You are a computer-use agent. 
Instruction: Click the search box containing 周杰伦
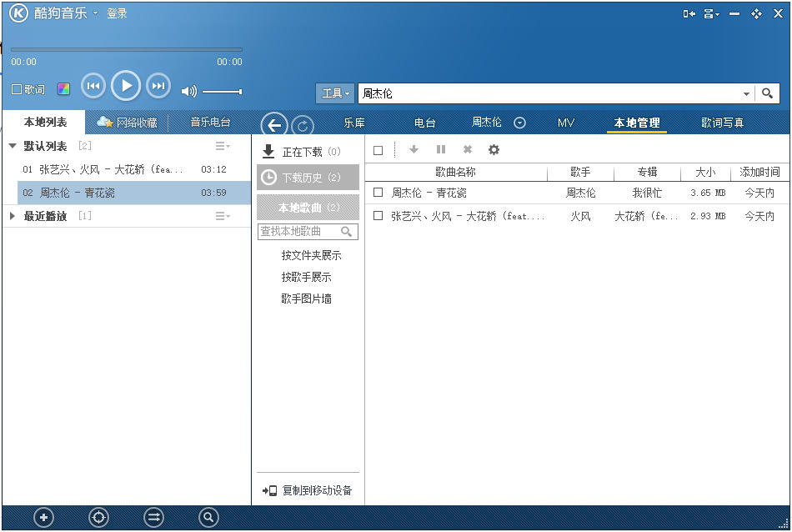(x=548, y=93)
